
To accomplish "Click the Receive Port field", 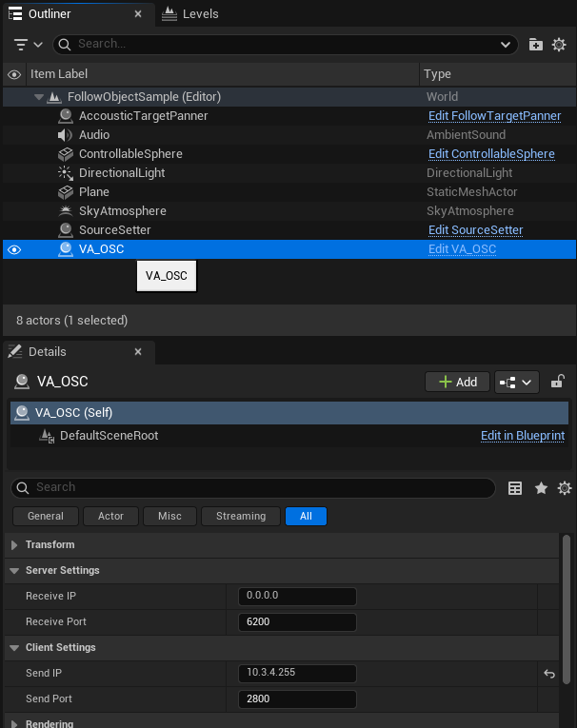I will tap(297, 622).
